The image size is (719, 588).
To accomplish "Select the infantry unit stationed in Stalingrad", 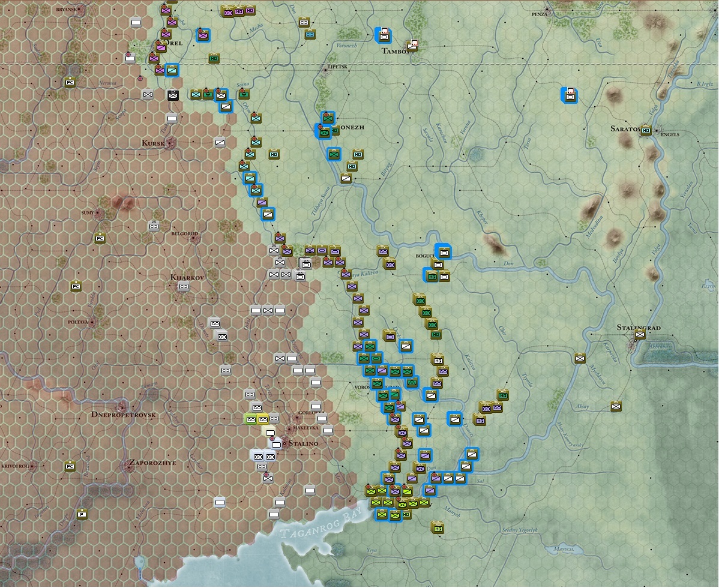I will click(x=640, y=335).
